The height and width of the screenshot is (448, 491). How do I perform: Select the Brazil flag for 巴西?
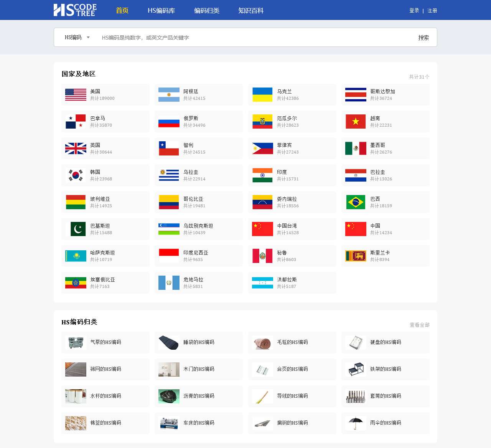(356, 202)
